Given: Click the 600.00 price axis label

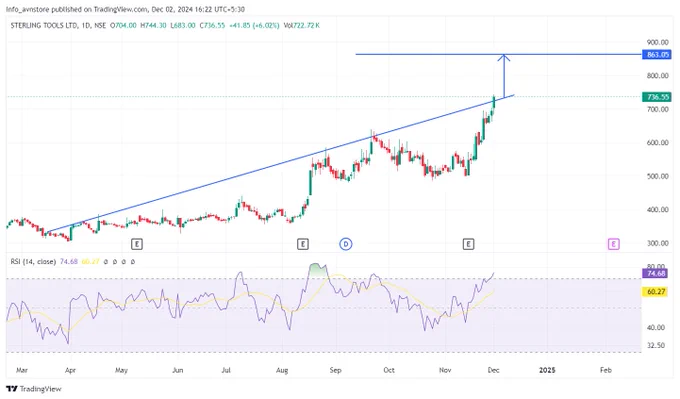Looking at the screenshot, I should click(657, 143).
